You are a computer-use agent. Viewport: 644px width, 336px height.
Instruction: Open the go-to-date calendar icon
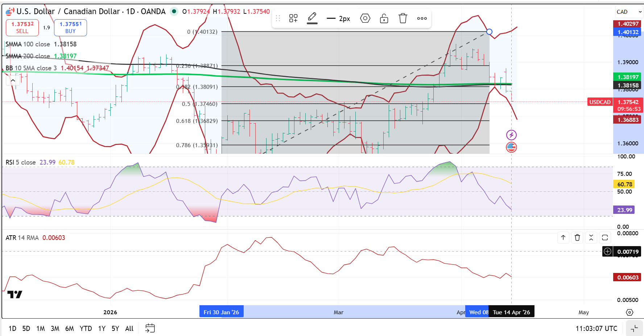(x=150, y=328)
